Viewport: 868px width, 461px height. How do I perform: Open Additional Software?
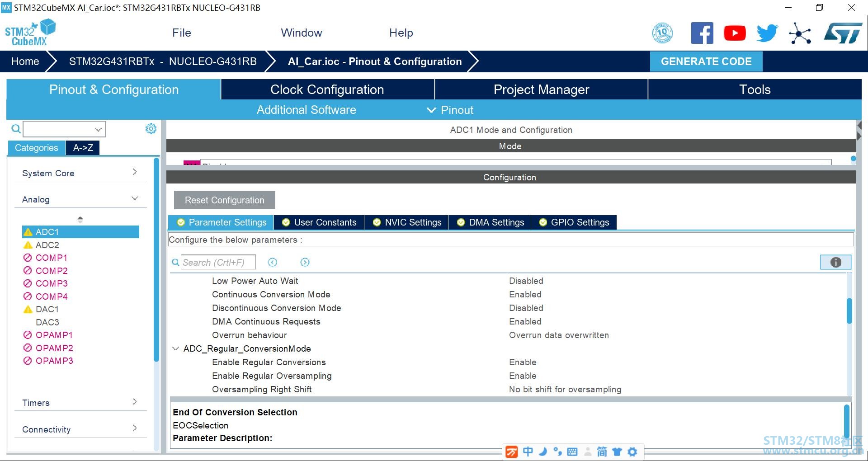(307, 110)
